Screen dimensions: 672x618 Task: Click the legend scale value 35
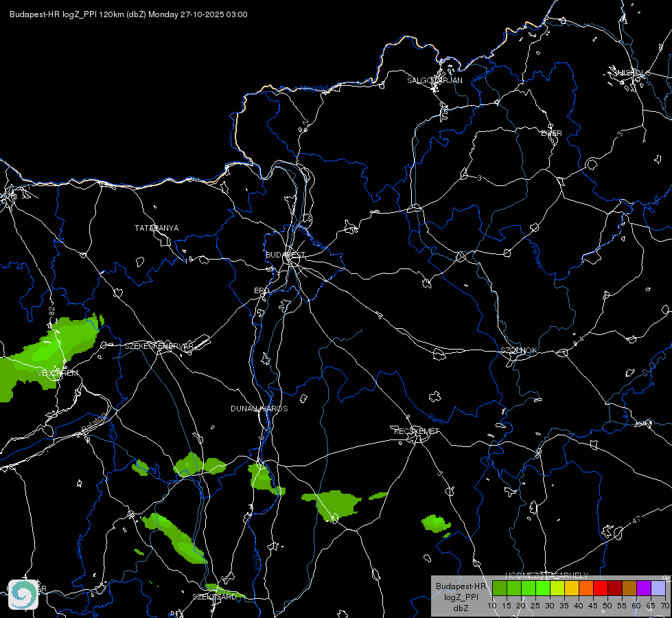coord(564,606)
